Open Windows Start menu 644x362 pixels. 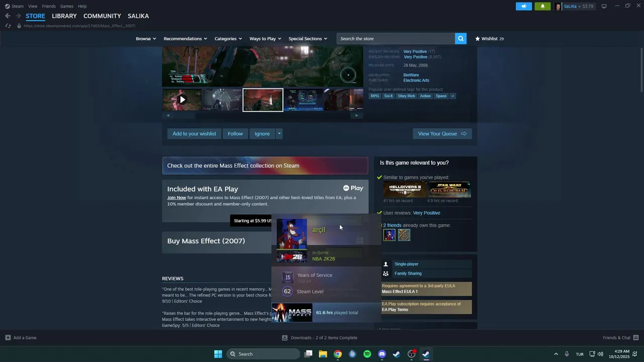218,354
